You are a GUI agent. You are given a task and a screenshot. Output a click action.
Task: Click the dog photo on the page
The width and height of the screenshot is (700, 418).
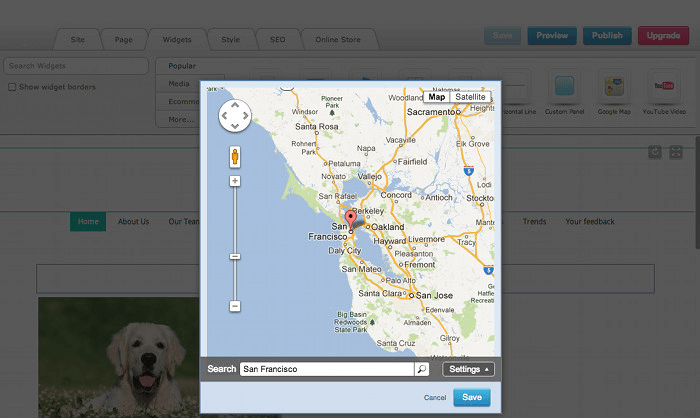[x=119, y=357]
